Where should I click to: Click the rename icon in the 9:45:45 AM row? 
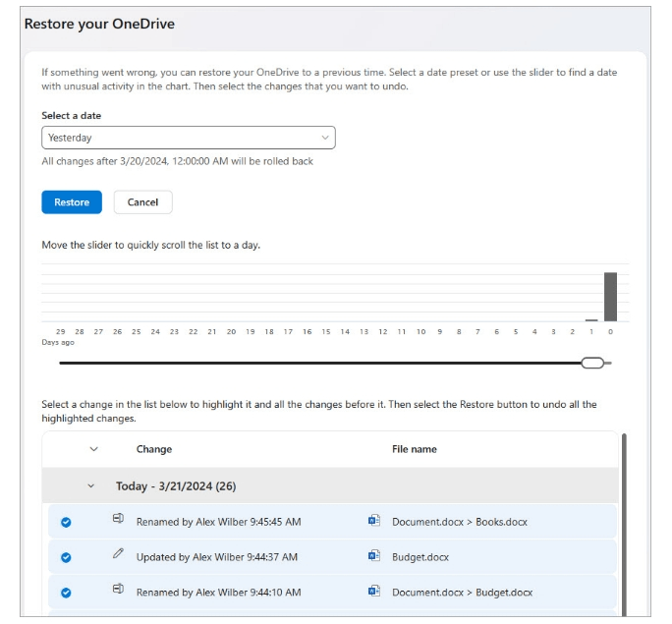pos(118,518)
